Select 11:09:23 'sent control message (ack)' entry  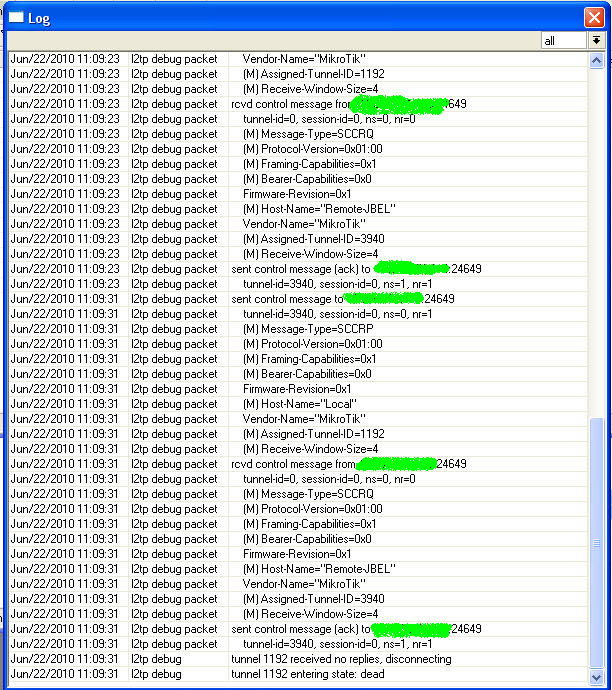[298, 269]
